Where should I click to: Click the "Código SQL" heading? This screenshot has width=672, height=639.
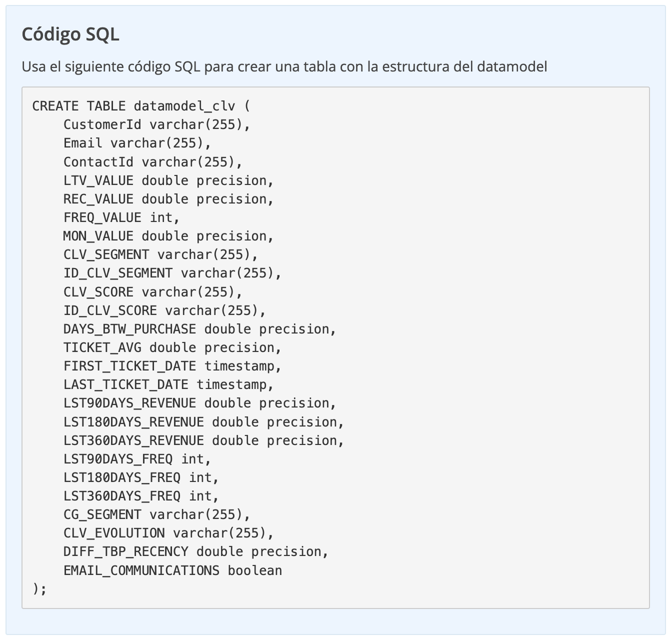click(70, 34)
